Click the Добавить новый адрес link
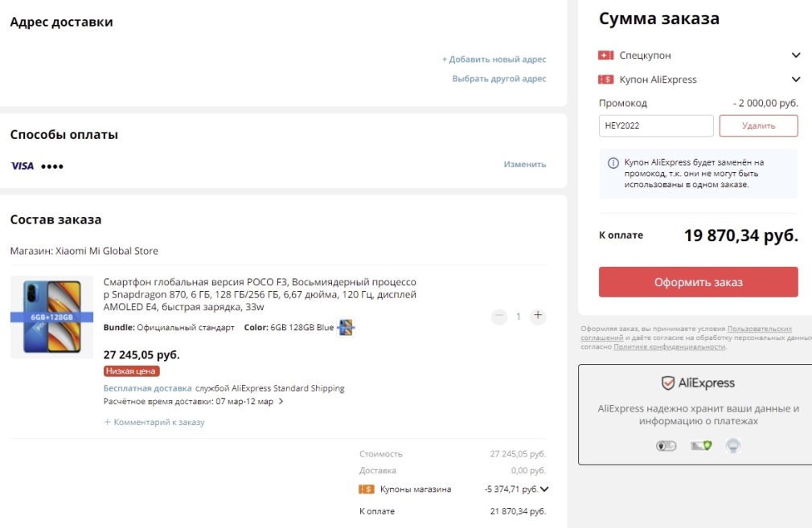This screenshot has height=528, width=812. pyautogui.click(x=494, y=59)
